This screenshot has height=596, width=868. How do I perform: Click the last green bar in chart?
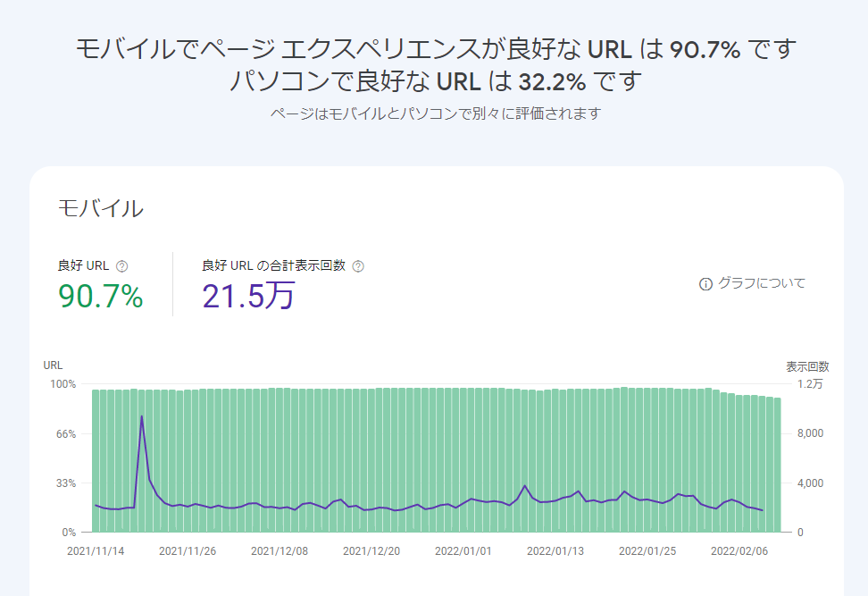777,465
